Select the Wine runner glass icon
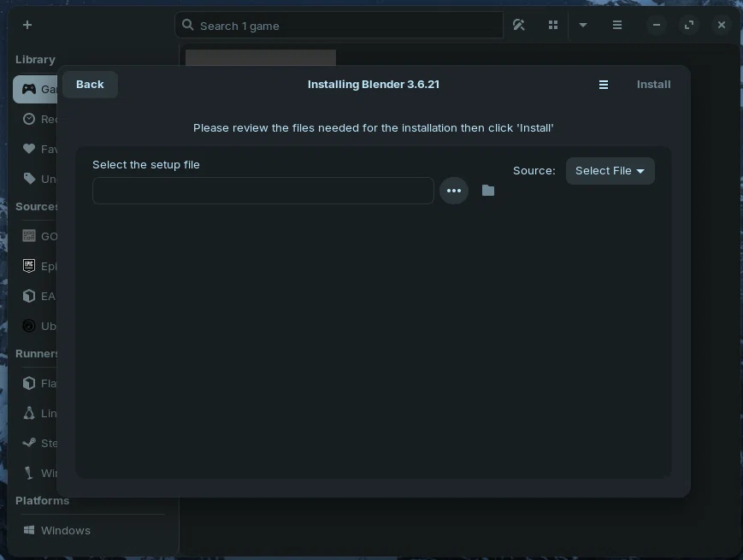The width and height of the screenshot is (743, 560). [x=29, y=473]
